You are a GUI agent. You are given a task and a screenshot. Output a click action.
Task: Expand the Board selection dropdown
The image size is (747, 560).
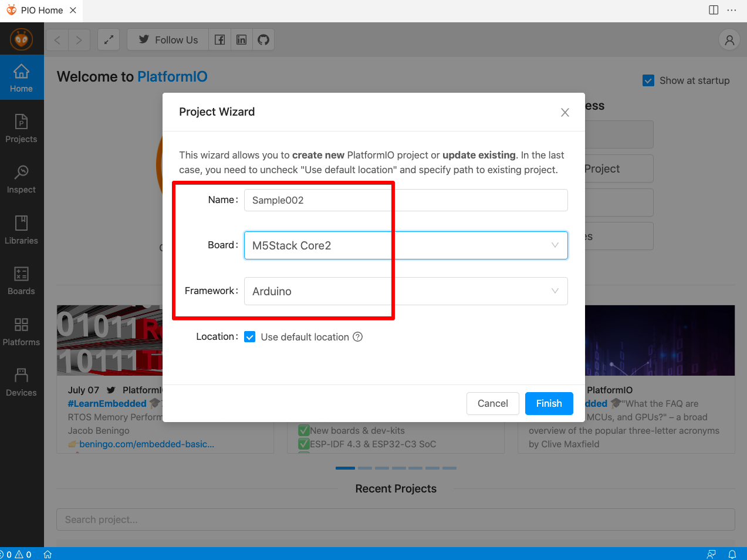click(554, 245)
